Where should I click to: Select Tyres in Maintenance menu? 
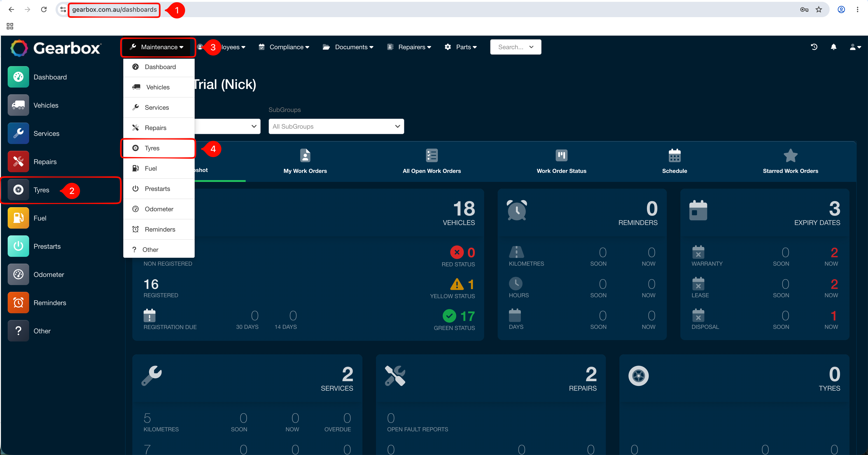(x=159, y=148)
